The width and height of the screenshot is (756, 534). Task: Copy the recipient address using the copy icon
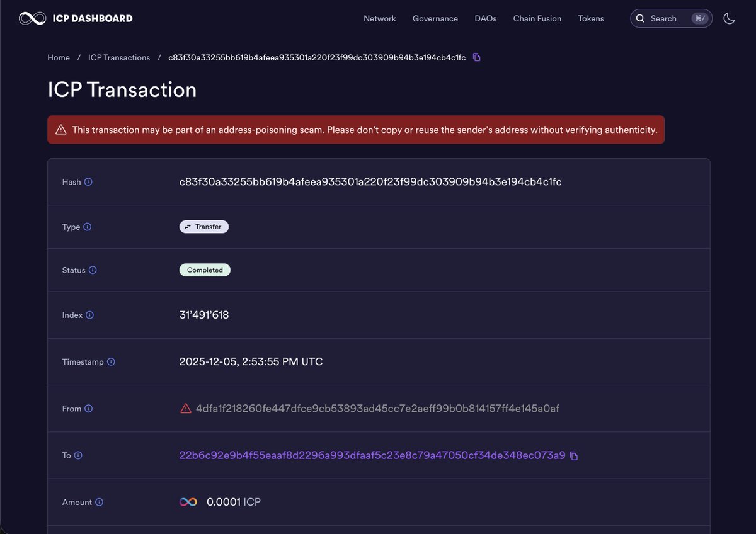(573, 455)
